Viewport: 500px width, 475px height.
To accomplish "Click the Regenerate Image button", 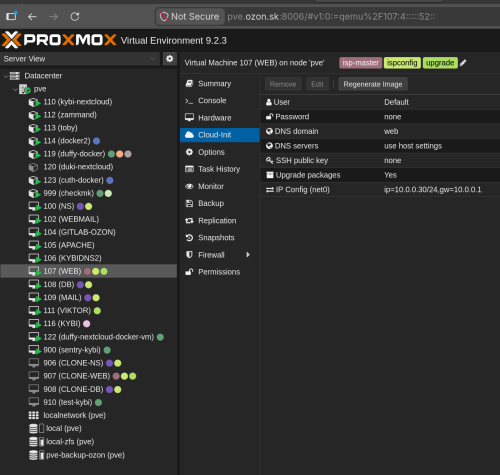I will click(x=373, y=84).
